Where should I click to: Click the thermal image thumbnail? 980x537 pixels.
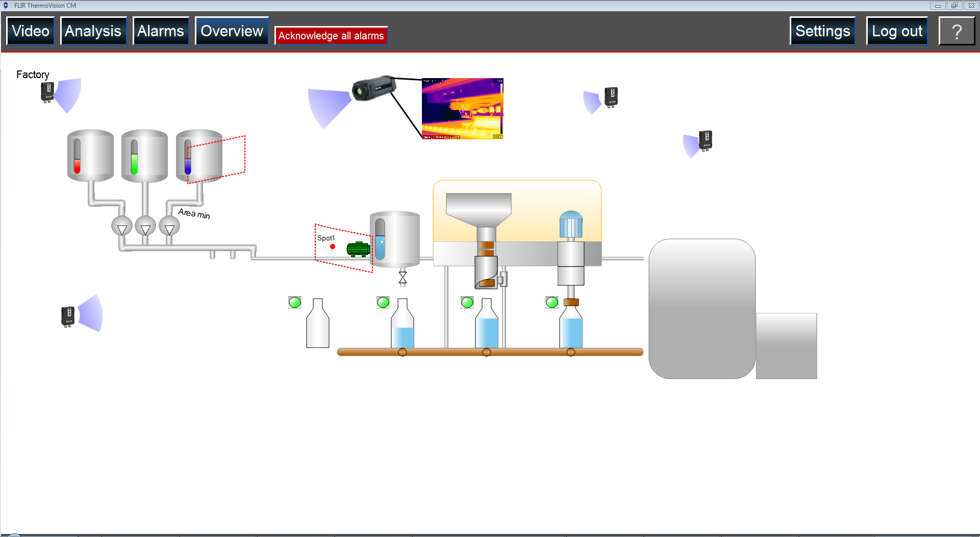click(462, 108)
